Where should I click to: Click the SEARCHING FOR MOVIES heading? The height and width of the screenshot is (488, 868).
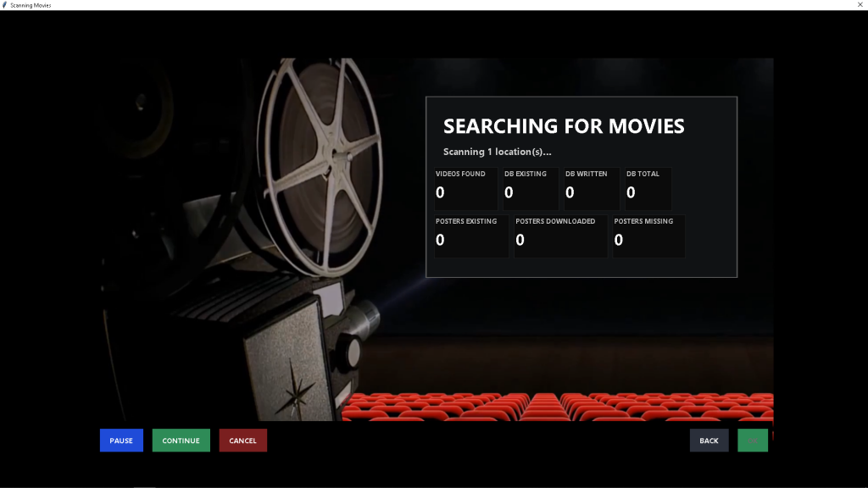[564, 126]
